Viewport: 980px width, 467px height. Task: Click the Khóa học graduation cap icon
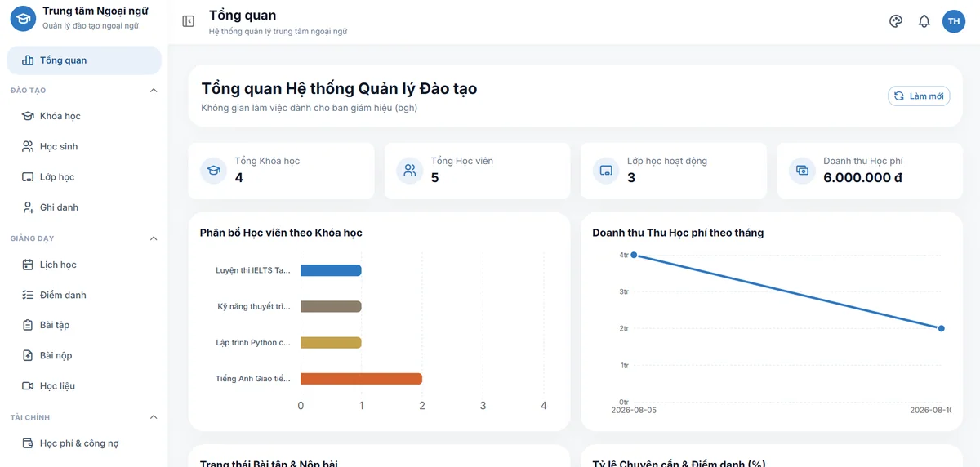[x=28, y=116]
